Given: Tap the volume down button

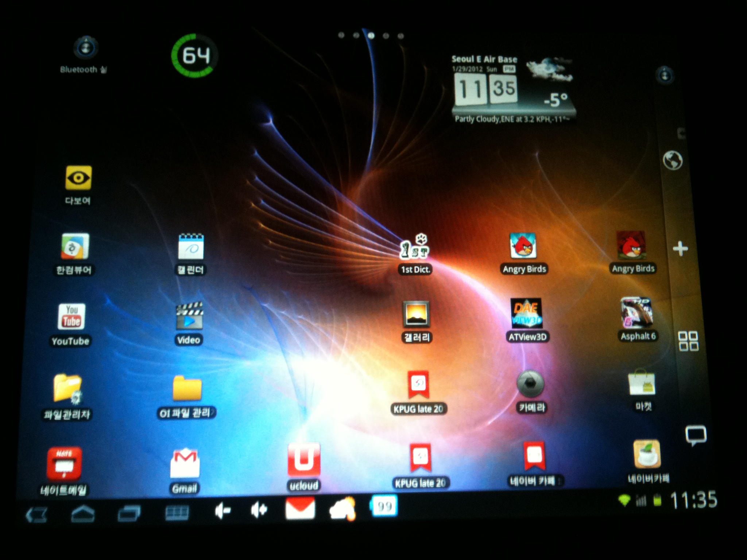Looking at the screenshot, I should pyautogui.click(x=222, y=511).
